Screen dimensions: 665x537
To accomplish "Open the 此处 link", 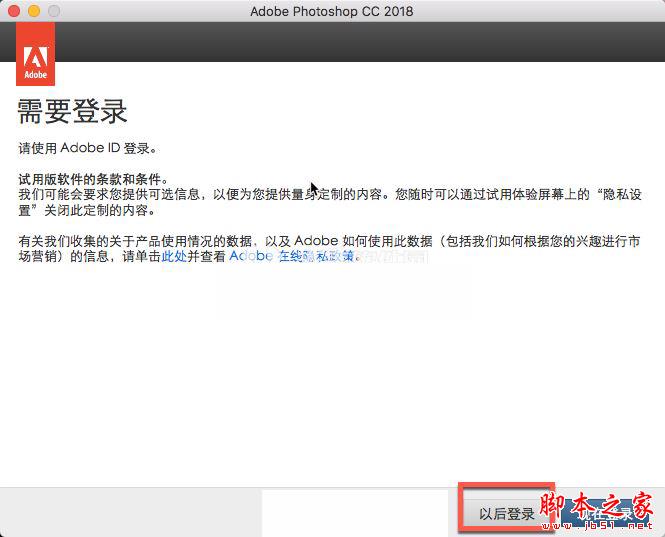I will click(x=174, y=256).
